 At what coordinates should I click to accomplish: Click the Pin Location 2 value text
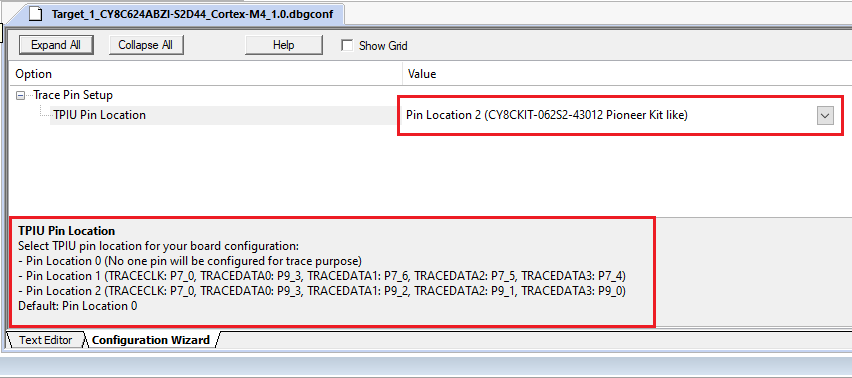point(547,115)
